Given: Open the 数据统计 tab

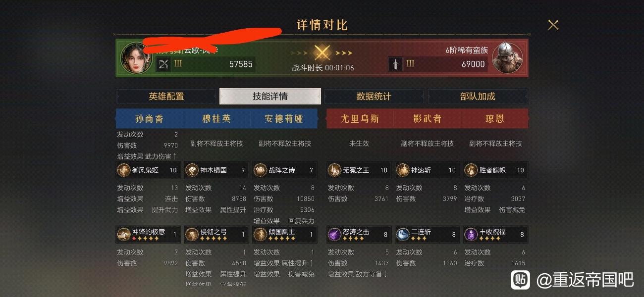Looking at the screenshot, I should pyautogui.click(x=374, y=97).
